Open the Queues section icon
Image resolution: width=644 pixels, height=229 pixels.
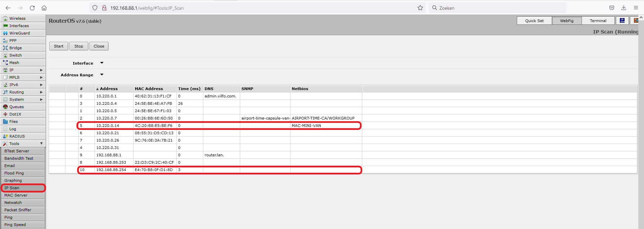[x=5, y=107]
